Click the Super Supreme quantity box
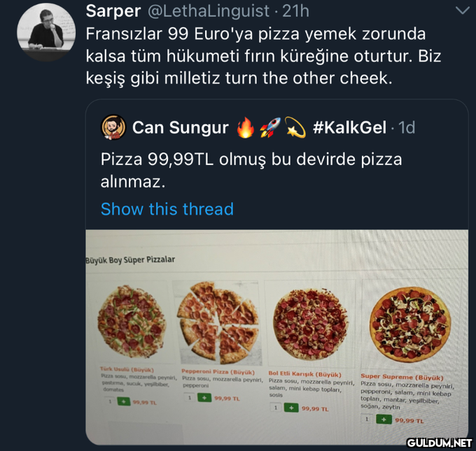Viewport: 476px width, 451px height. coord(367,420)
